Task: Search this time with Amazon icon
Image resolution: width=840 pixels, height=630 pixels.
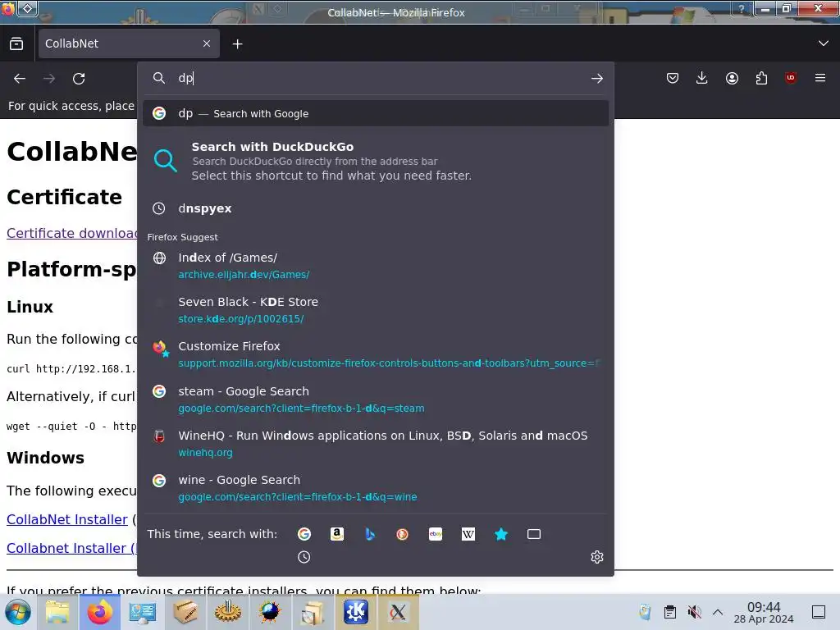Action: [x=337, y=534]
